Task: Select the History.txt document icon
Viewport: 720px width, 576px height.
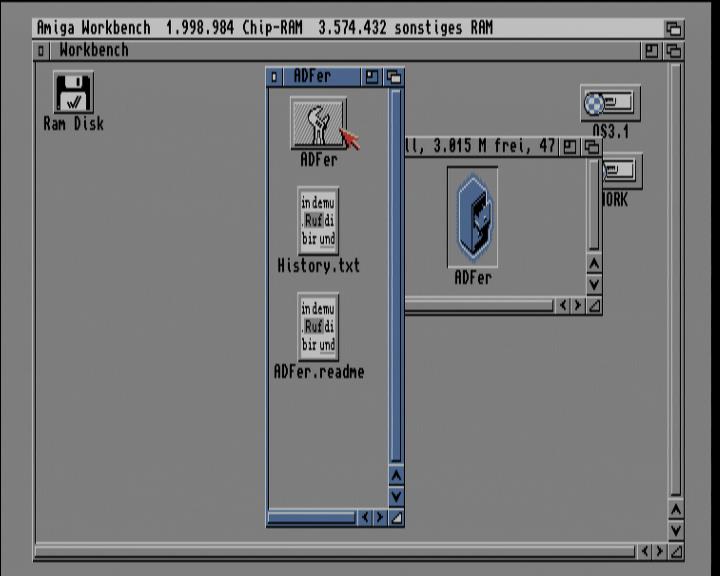Action: click(318, 221)
